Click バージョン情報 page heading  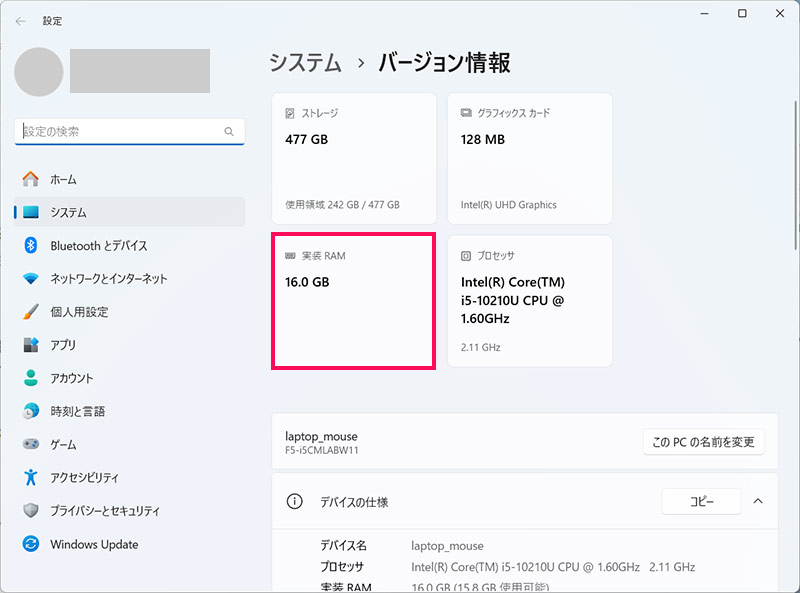(x=444, y=63)
